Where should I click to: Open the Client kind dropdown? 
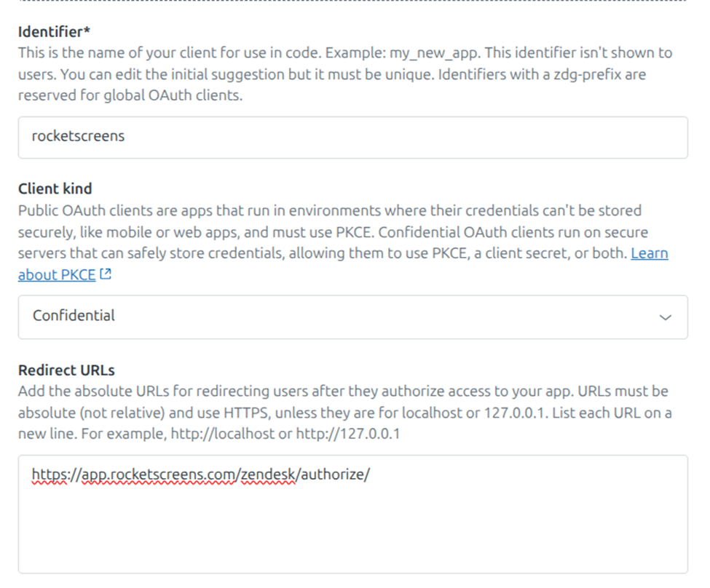(352, 317)
